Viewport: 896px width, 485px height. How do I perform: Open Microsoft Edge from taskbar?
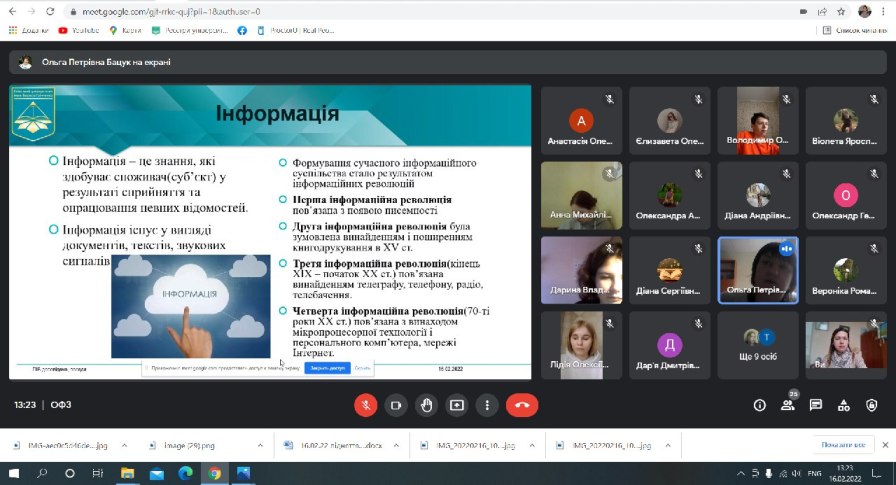click(185, 474)
